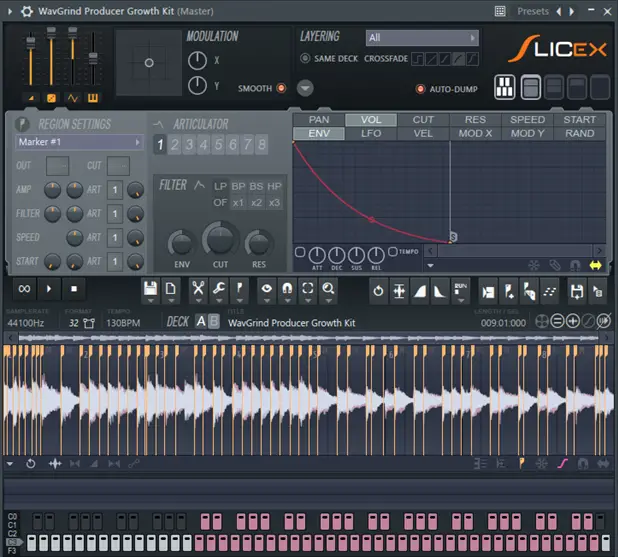618x558 pixels.
Task: Click the add-marker flag with plus icon
Action: pyautogui.click(x=508, y=292)
